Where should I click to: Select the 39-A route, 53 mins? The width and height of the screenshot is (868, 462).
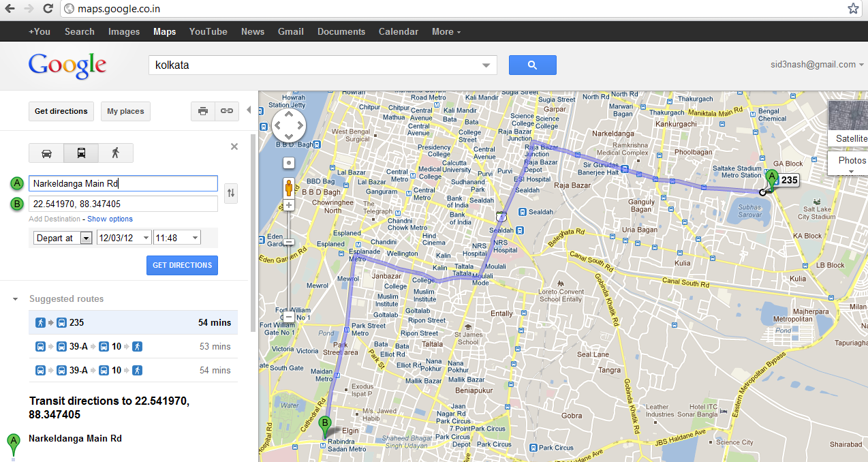pyautogui.click(x=134, y=347)
